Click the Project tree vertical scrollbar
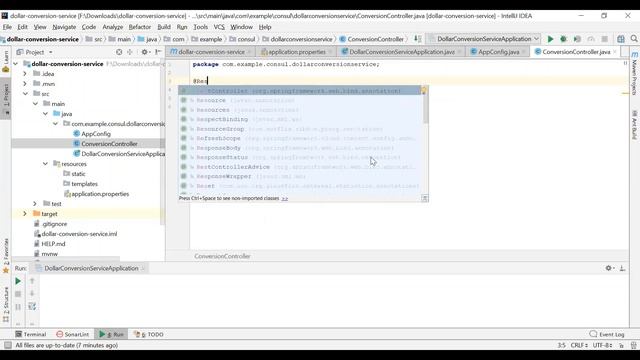Screen dimensions: 640x360 coord(162,143)
